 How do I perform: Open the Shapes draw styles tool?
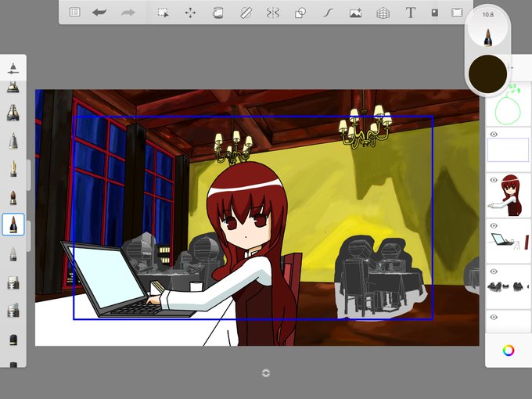click(300, 13)
